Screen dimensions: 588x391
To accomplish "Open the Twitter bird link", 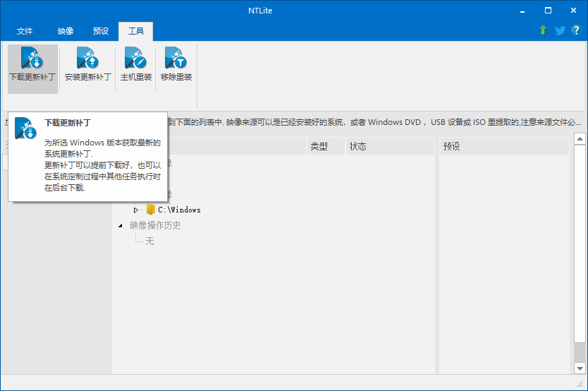I will pos(560,30).
